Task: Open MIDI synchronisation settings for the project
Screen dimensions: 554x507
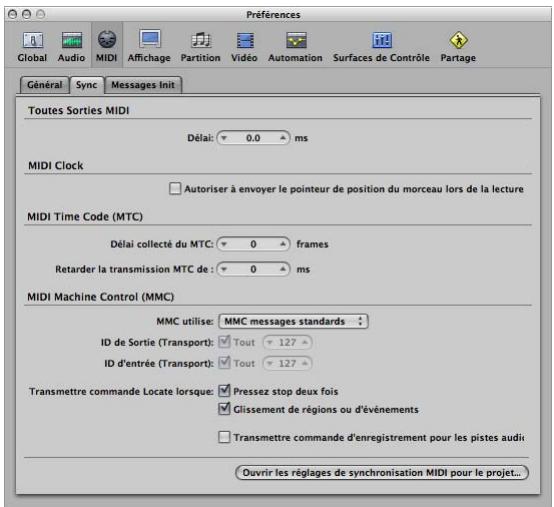Action: (x=382, y=473)
